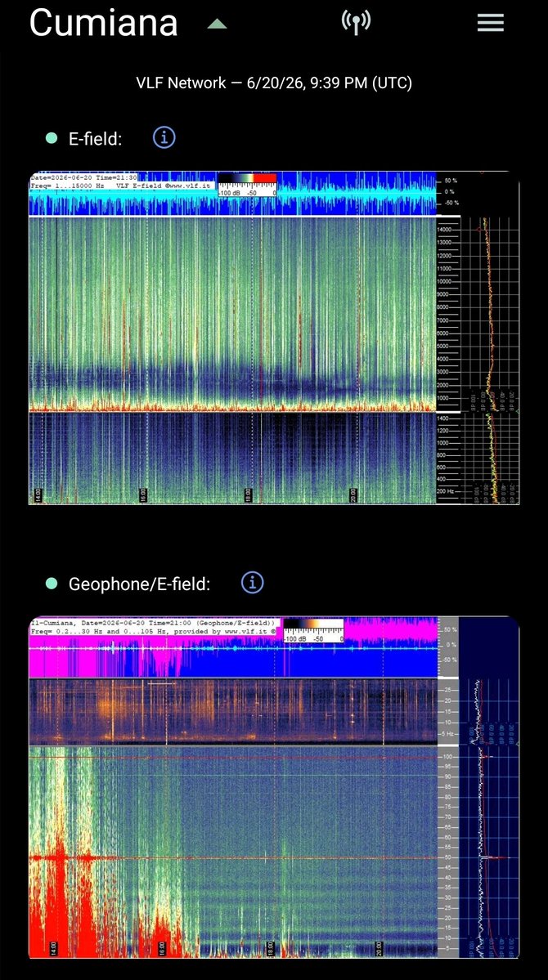
Task: Open info for Geophone/E-field
Action: pyautogui.click(x=253, y=583)
